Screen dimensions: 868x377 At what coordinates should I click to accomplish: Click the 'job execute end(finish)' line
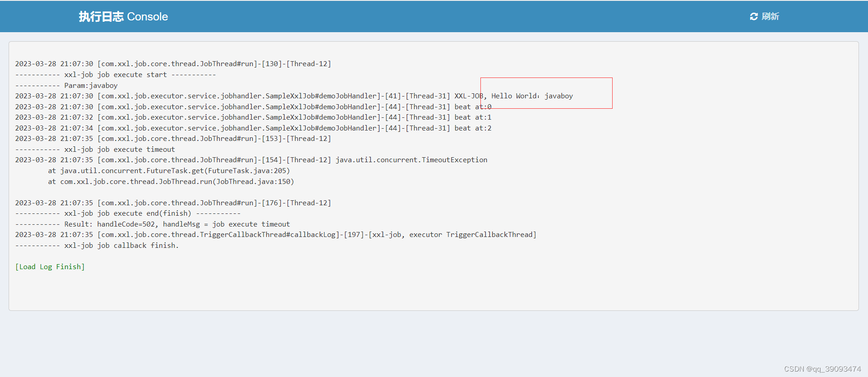(128, 213)
